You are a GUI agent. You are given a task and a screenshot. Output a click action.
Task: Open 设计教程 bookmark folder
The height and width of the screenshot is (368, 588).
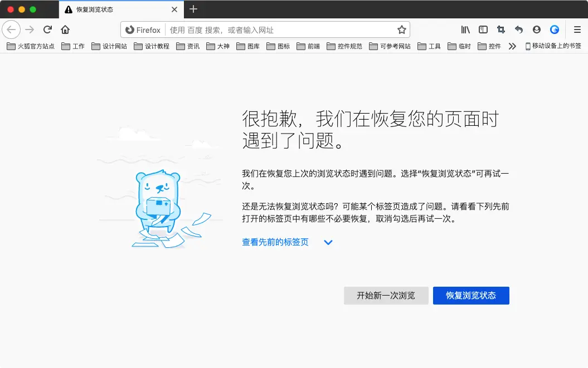(x=152, y=46)
